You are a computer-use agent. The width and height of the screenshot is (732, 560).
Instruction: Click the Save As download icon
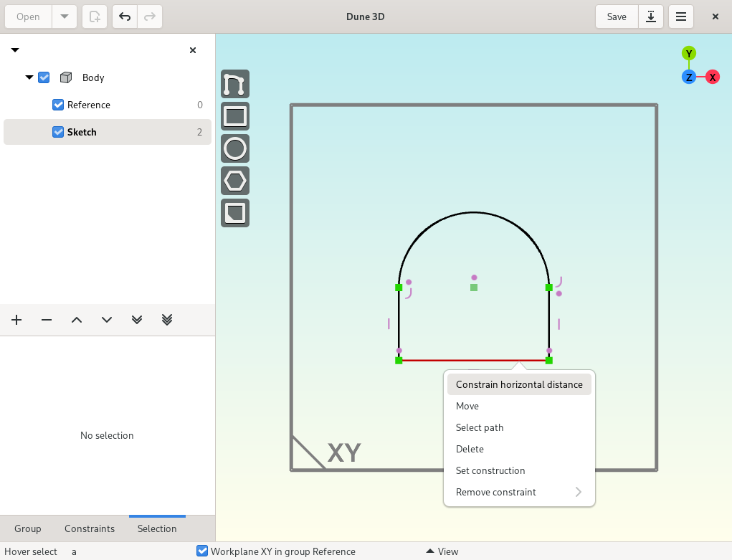click(x=651, y=16)
